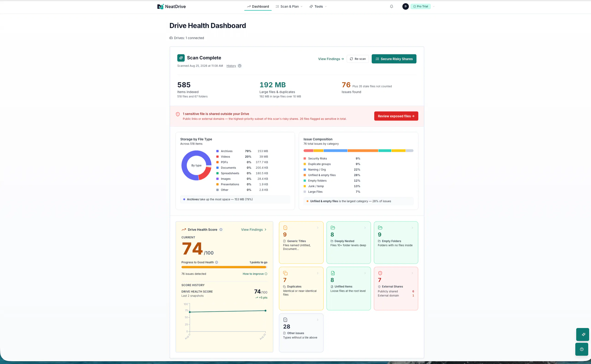Click the Deeply Nested folder icon
The image size is (591, 364).
coord(333,228)
